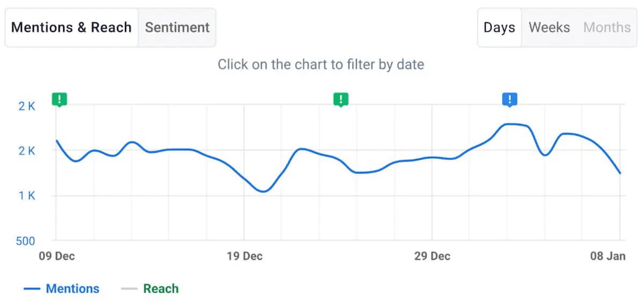644x305 pixels.
Task: Click the chart's lowest dip after 19 Dec
Action: pyautogui.click(x=263, y=191)
